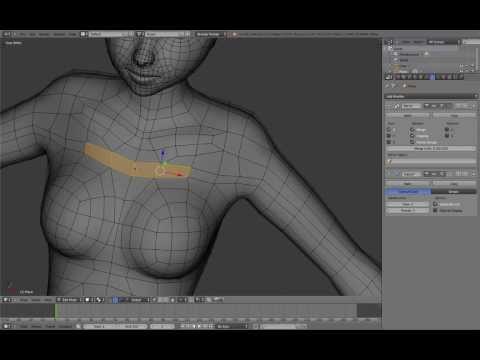Toggle Mirror modifier Z axis checkbox
Image resolution: width=480 pixels, height=360 pixels.
pos(389,142)
